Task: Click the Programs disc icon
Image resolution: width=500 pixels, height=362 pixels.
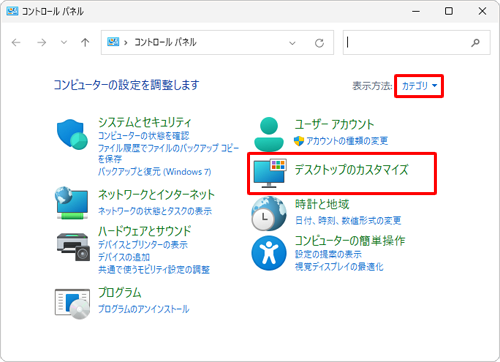Action: tap(72, 304)
